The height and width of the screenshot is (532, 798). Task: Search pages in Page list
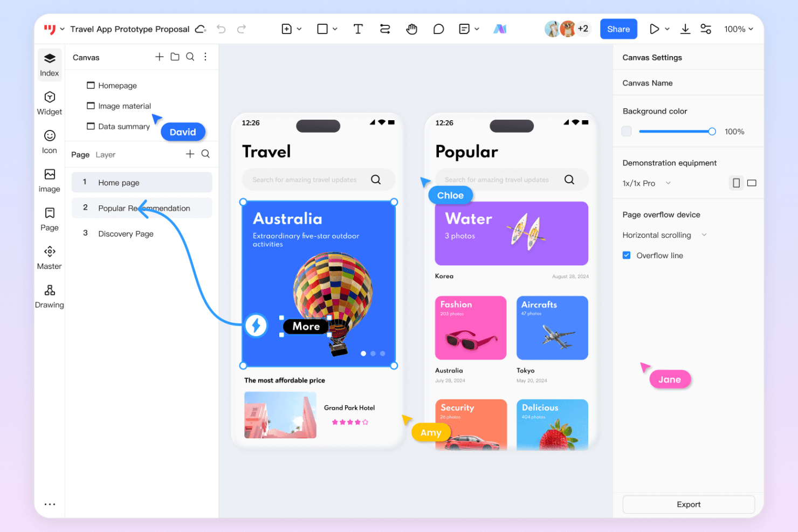pyautogui.click(x=205, y=154)
